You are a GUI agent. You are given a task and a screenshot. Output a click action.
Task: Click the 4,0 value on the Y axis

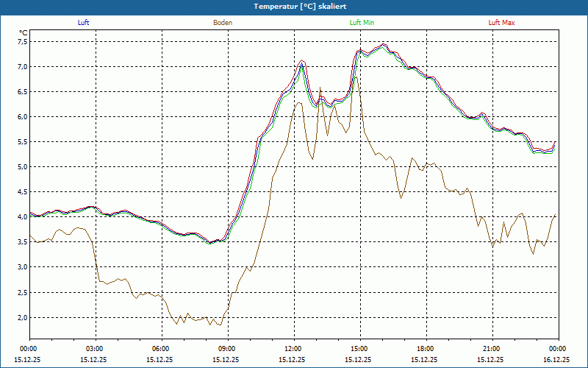[23, 217]
